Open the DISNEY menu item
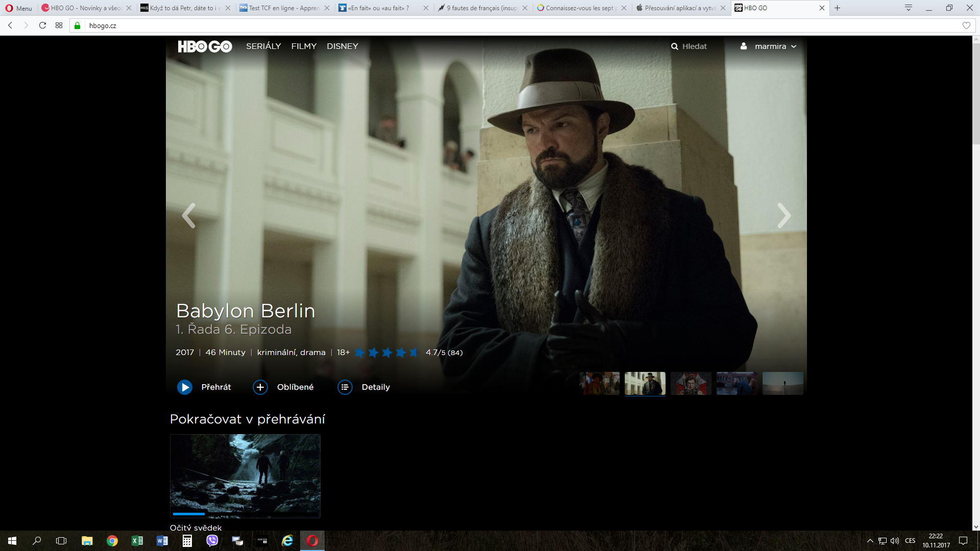Screen dimensions: 980x551 342,46
